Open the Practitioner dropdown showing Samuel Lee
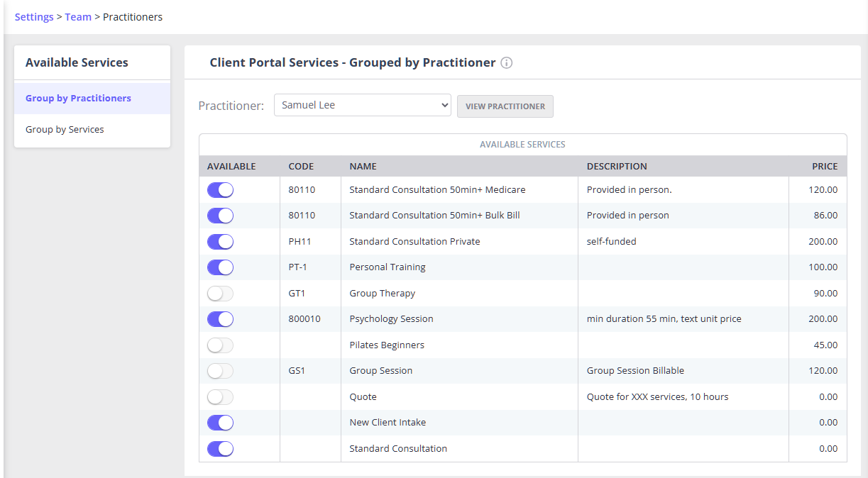 coord(362,105)
